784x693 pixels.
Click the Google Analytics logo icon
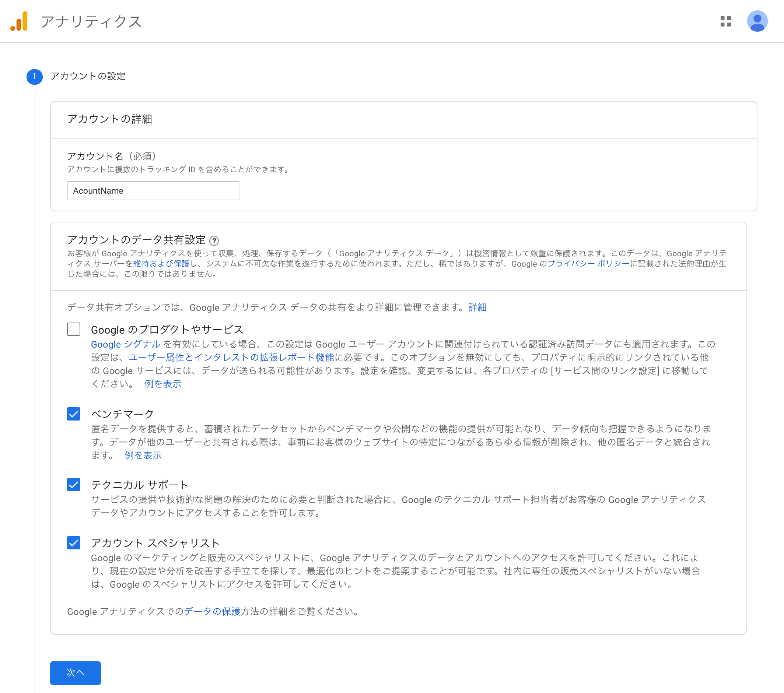[19, 21]
